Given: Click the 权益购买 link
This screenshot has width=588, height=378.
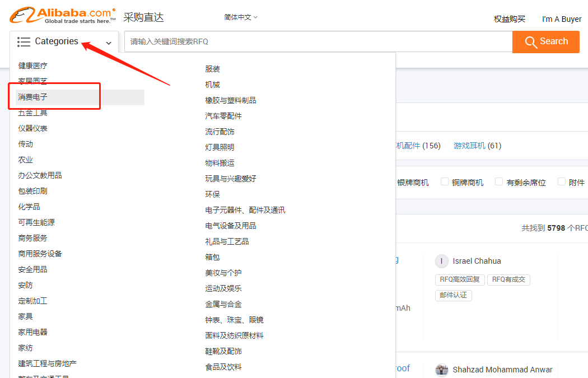Looking at the screenshot, I should [x=509, y=19].
